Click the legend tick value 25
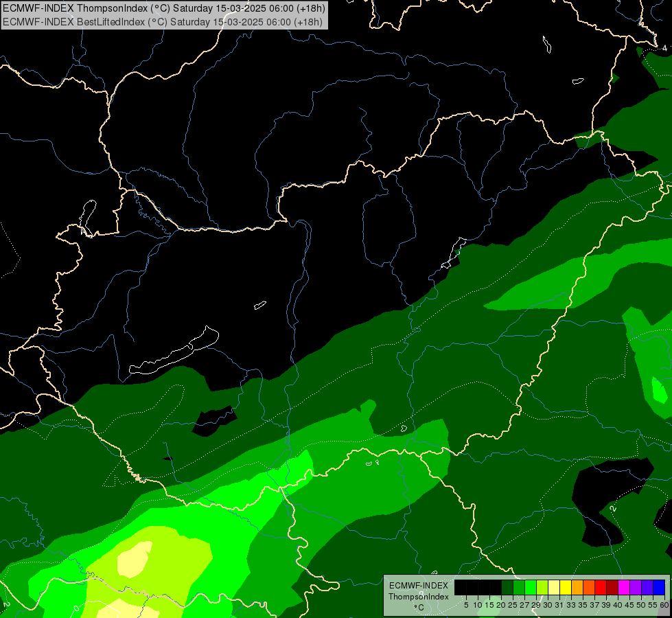672x618 pixels. (513, 605)
